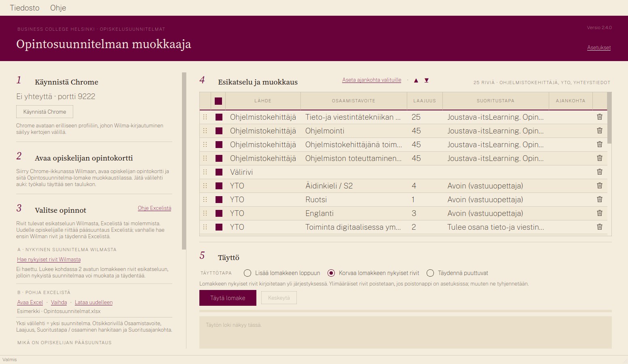Click the Käynnistä Chrome button
The height and width of the screenshot is (364, 628).
(44, 112)
